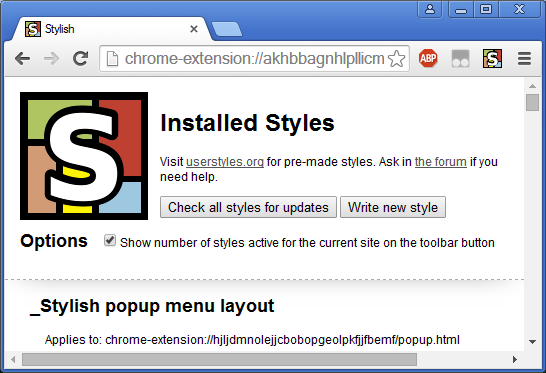Click the grey extension icon beside ABP
Image resolution: width=546 pixels, height=373 pixels.
[x=460, y=59]
